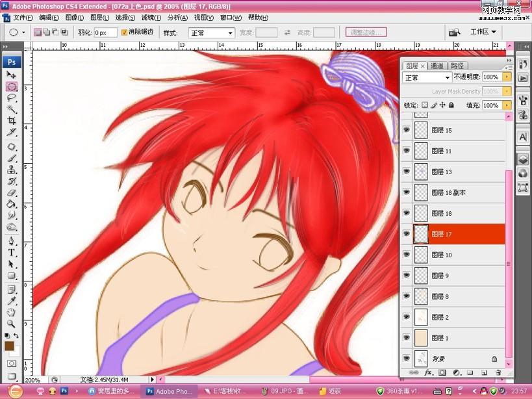Select the Clone Stamp tool
The image size is (532, 399).
click(12, 170)
